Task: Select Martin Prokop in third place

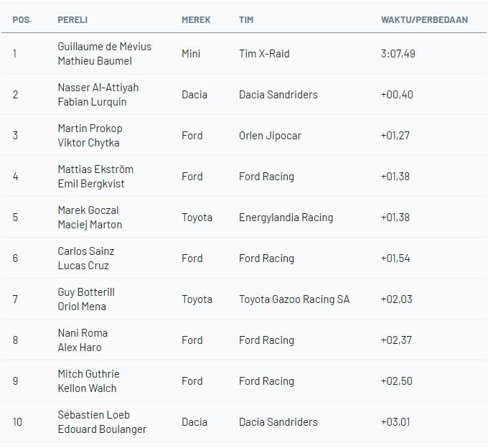Action: pos(90,129)
